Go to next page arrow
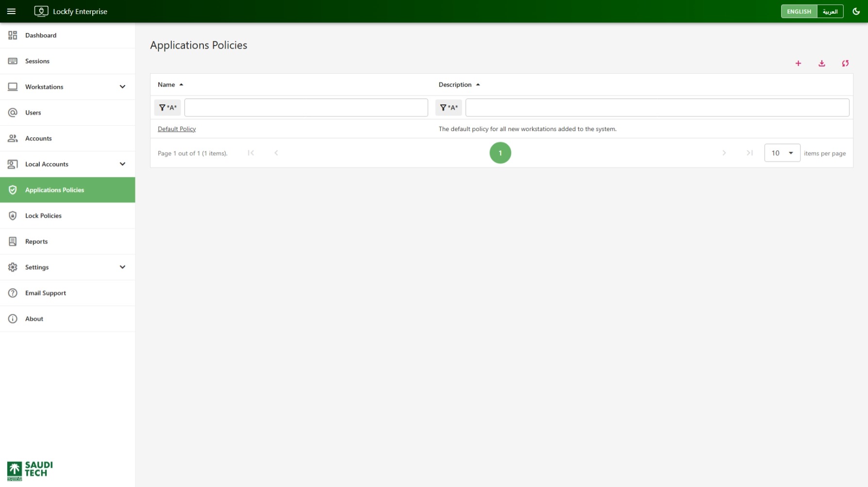This screenshot has height=487, width=868. [724, 153]
